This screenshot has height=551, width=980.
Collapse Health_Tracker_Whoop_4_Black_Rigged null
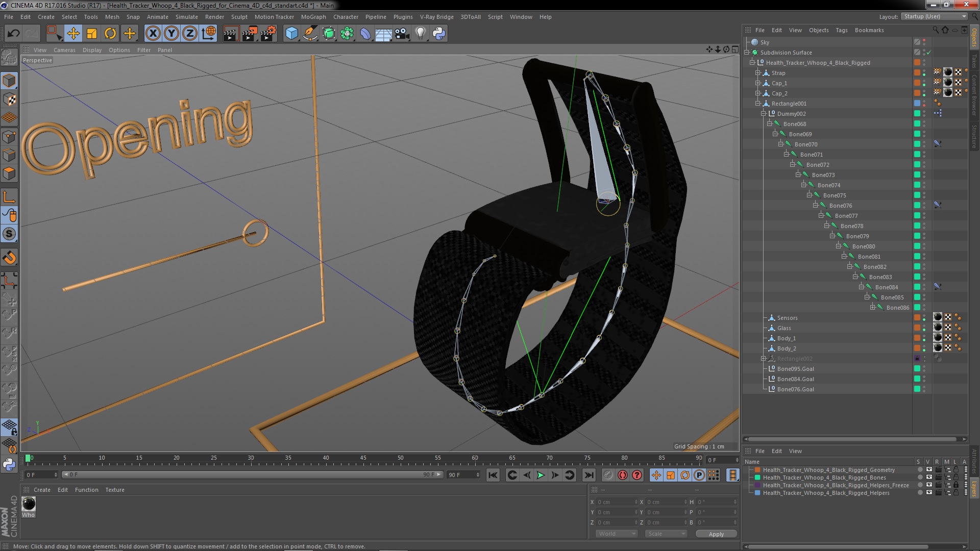[x=752, y=63]
